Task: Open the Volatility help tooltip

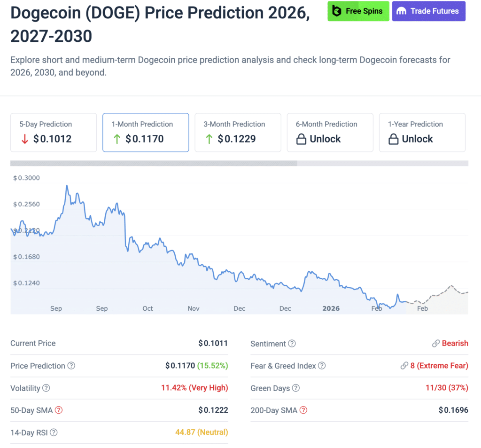Action: click(47, 388)
